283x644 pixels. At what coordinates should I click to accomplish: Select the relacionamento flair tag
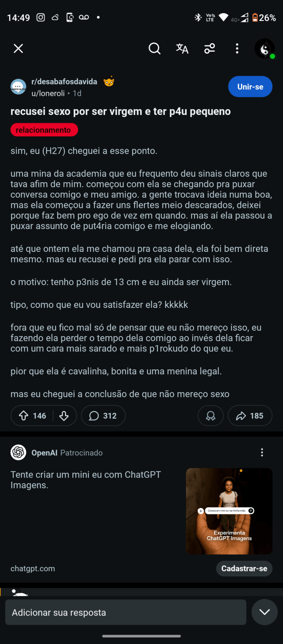coord(44,130)
